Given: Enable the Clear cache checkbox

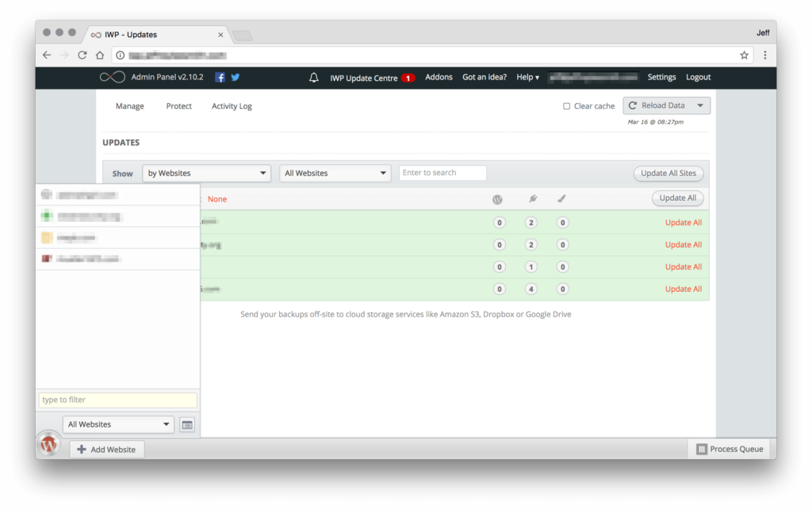Looking at the screenshot, I should click(x=566, y=106).
